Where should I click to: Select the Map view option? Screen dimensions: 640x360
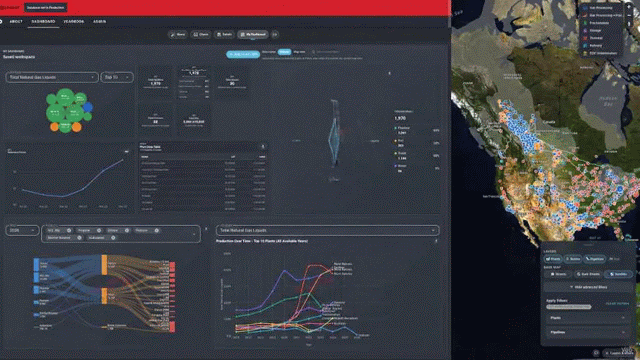point(299,52)
